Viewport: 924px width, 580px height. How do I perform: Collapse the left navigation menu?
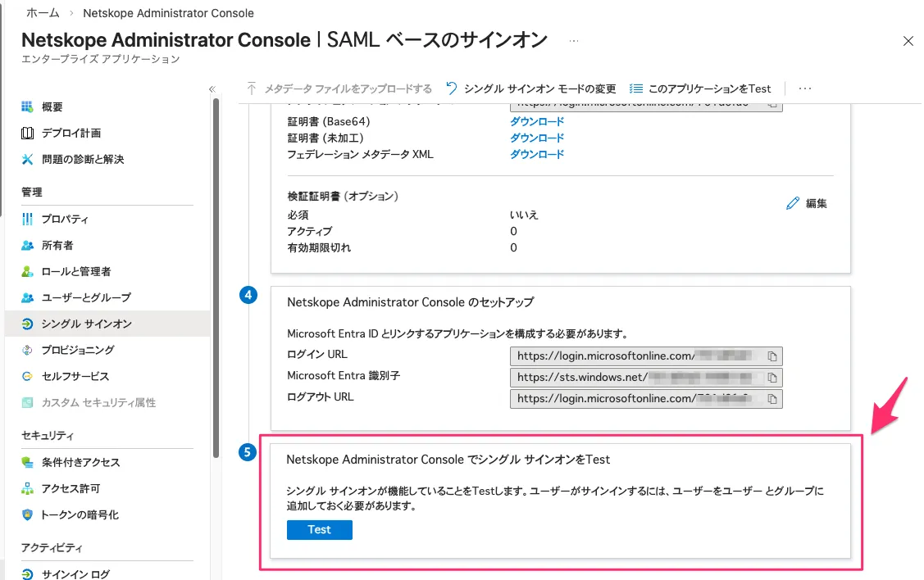[212, 89]
